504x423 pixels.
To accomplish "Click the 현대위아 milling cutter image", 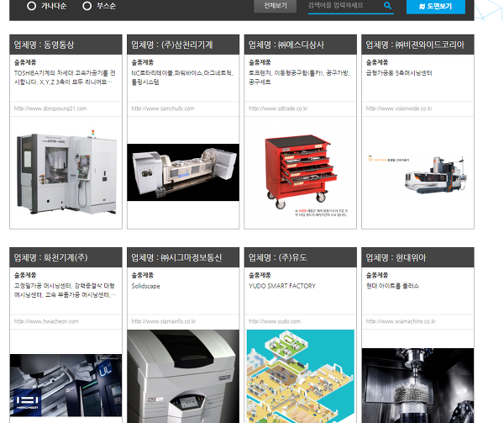I will click(417, 385).
